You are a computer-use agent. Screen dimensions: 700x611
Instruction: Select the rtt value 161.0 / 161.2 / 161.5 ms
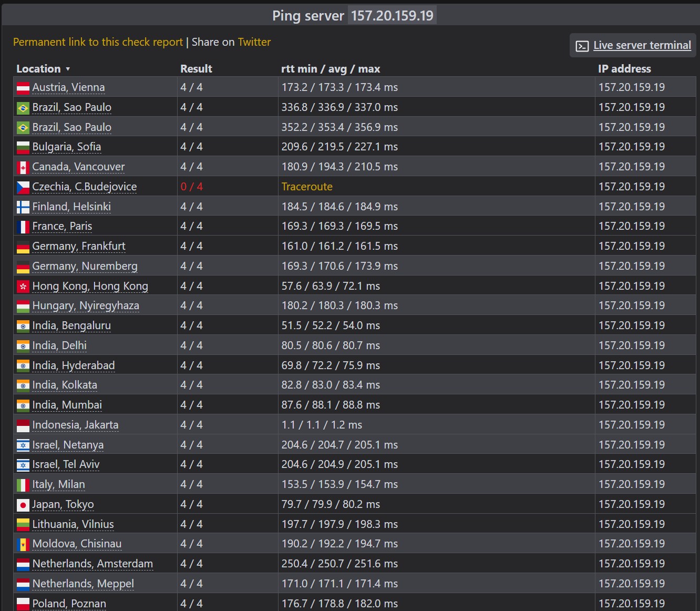click(x=339, y=246)
